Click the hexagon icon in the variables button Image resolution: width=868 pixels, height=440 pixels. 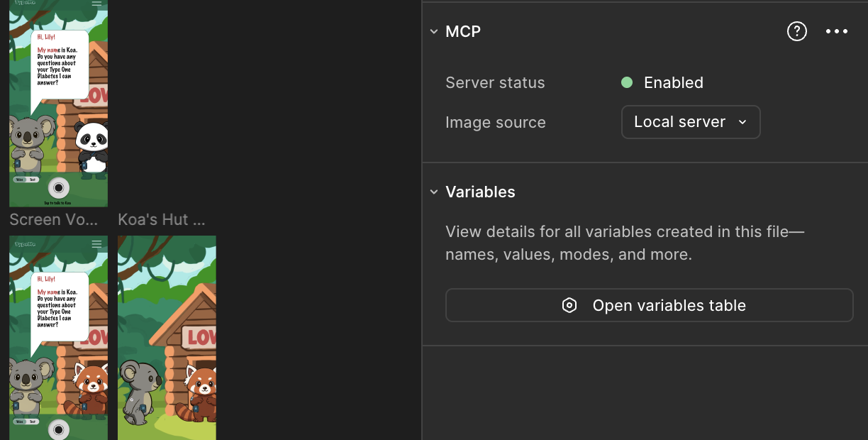pos(569,305)
